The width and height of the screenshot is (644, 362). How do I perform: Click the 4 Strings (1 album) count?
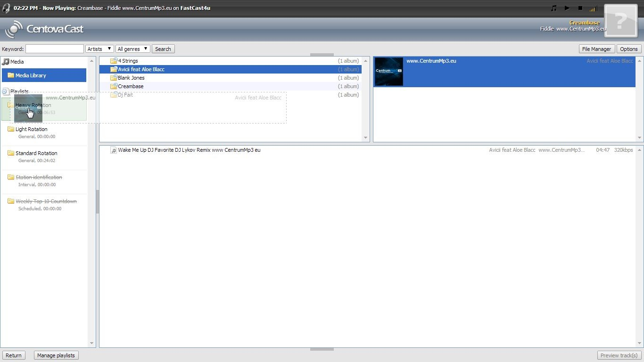[348, 61]
